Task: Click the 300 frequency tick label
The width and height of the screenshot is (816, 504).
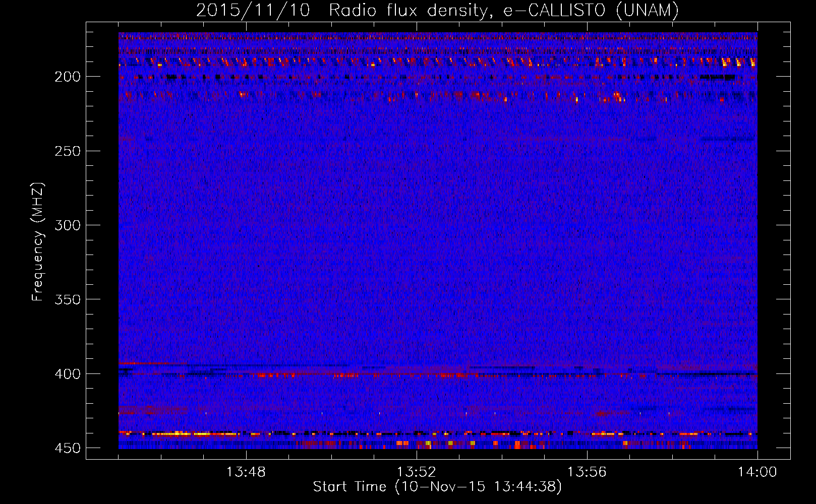Action: 68,225
